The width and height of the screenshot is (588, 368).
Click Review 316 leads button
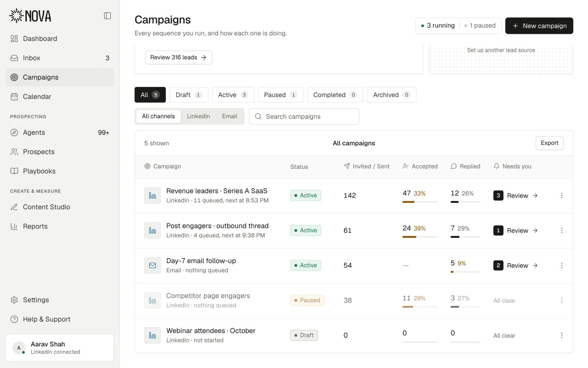[x=179, y=57]
